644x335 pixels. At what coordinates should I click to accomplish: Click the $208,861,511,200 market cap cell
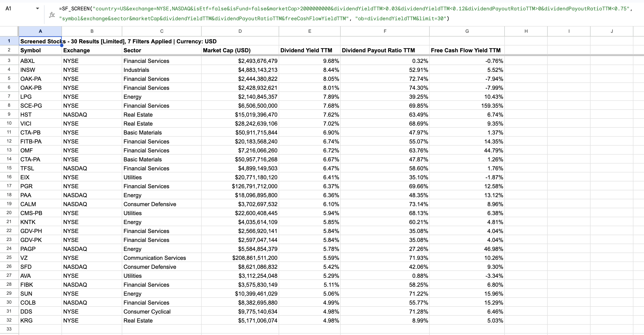point(240,258)
